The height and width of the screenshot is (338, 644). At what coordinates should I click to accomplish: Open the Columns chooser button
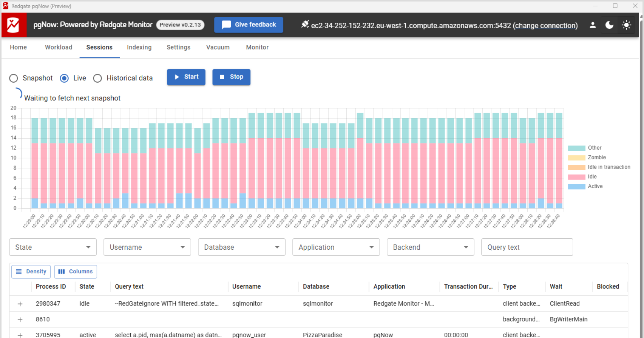click(75, 272)
